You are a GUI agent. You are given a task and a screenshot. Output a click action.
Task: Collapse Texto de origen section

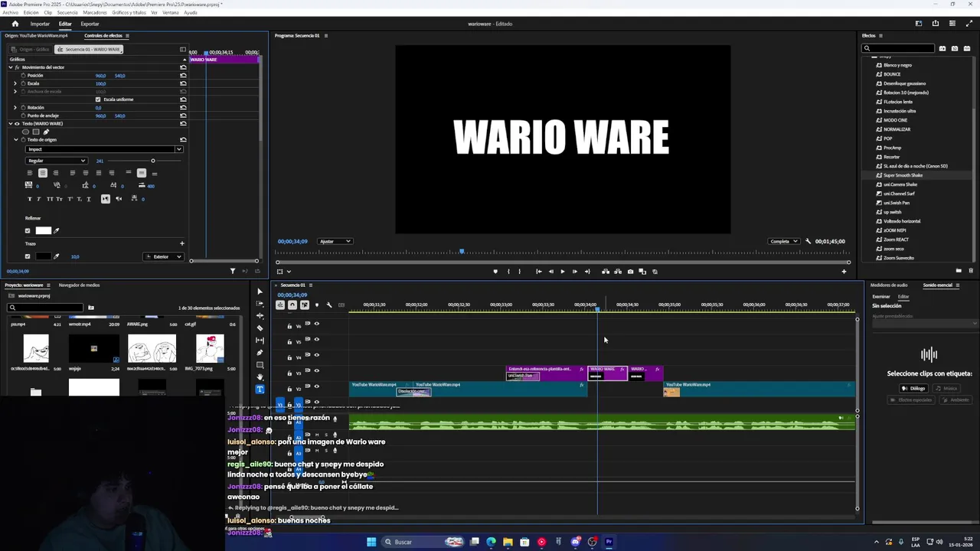point(15,140)
